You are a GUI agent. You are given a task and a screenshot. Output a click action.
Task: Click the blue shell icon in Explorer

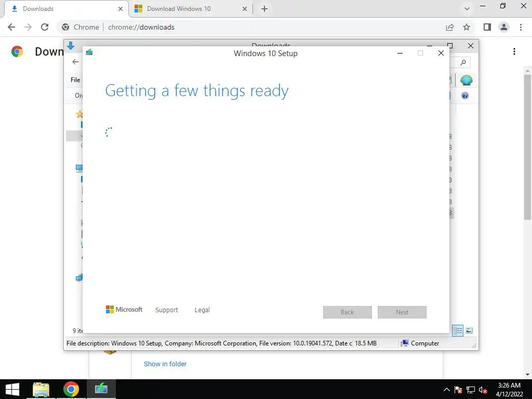coord(467,81)
